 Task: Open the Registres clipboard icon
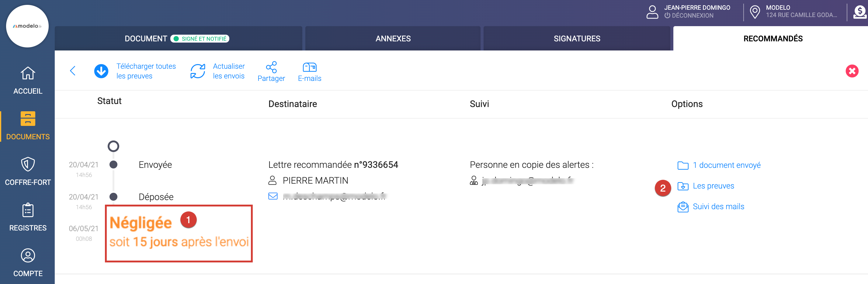point(28,210)
